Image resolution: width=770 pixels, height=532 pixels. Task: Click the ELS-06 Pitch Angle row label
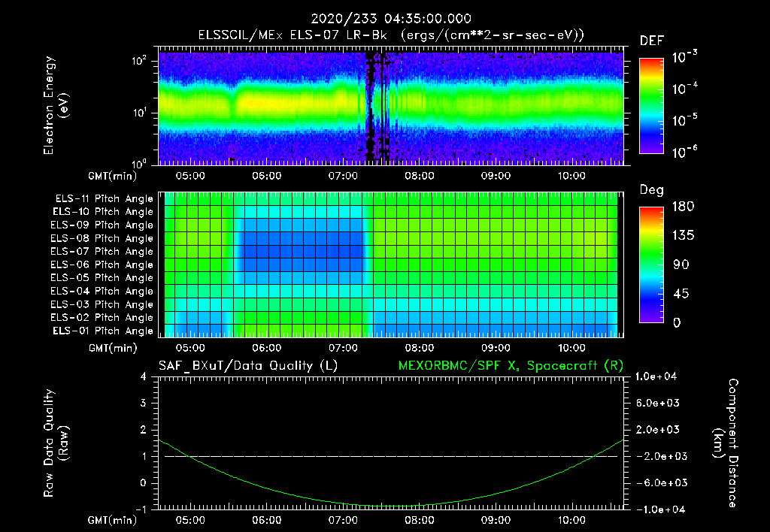point(102,264)
